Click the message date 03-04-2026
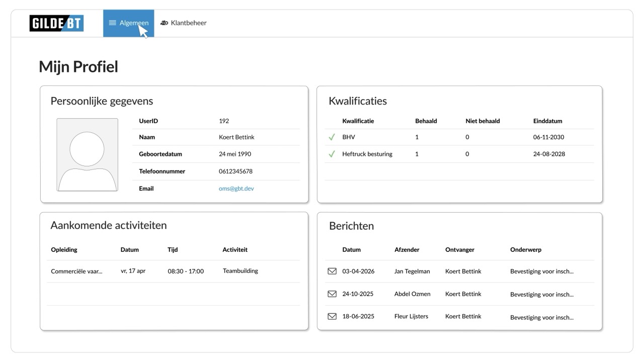The image size is (644, 362). 358,271
